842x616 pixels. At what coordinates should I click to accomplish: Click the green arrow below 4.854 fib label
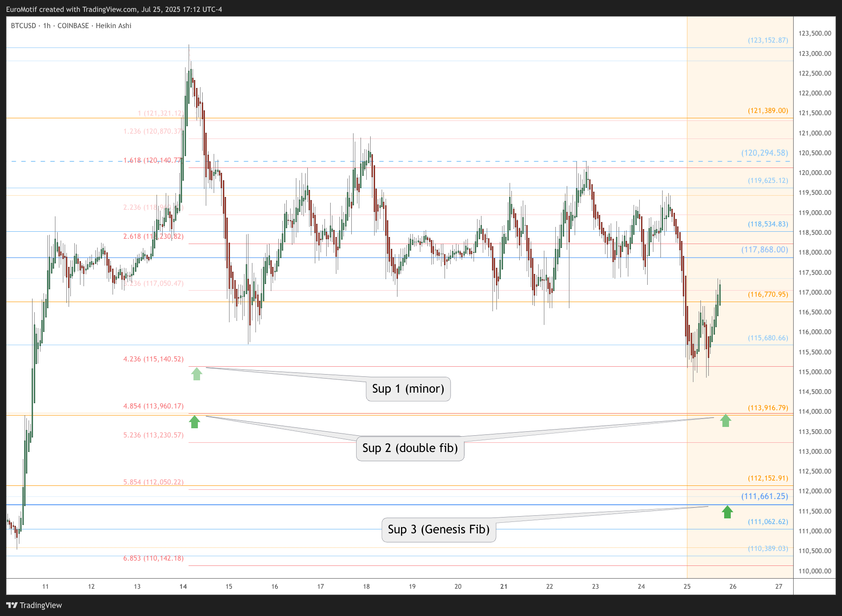coord(194,422)
